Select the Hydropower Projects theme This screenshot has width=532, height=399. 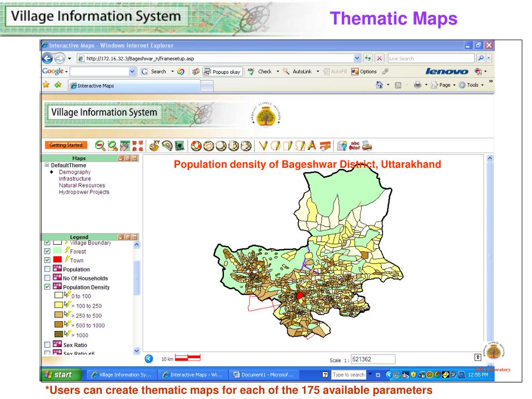coord(84,192)
